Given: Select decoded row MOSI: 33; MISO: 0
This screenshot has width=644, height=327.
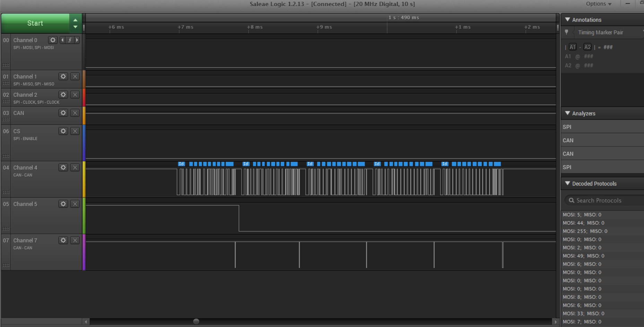Looking at the screenshot, I should click(x=602, y=313).
